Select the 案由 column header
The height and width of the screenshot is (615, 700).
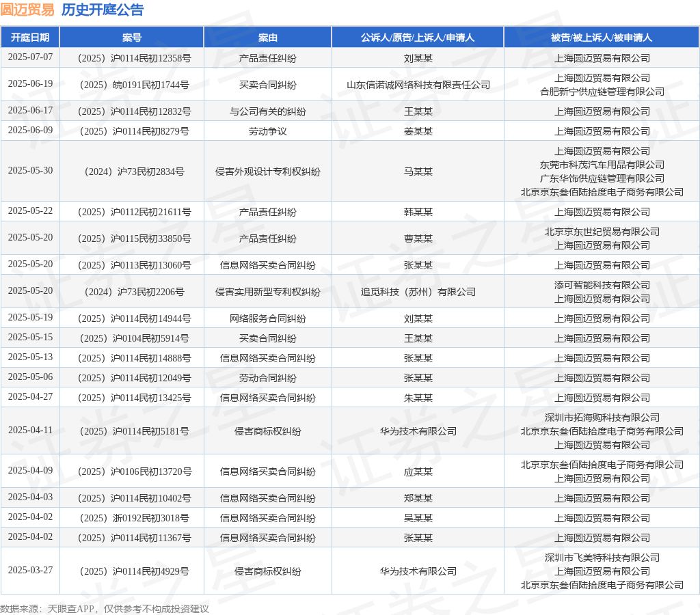pyautogui.click(x=268, y=38)
